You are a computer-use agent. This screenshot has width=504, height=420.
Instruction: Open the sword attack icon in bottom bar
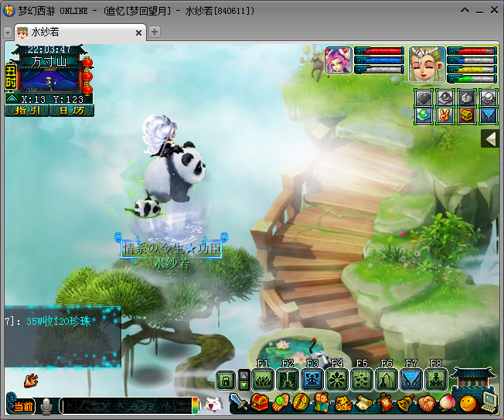(x=238, y=402)
